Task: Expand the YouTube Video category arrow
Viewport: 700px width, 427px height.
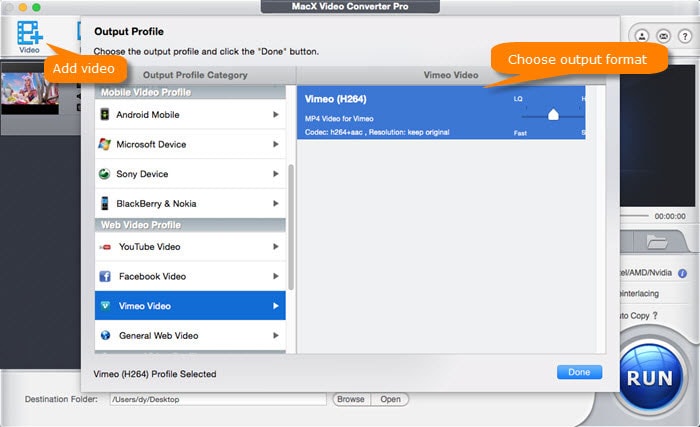Action: point(276,247)
